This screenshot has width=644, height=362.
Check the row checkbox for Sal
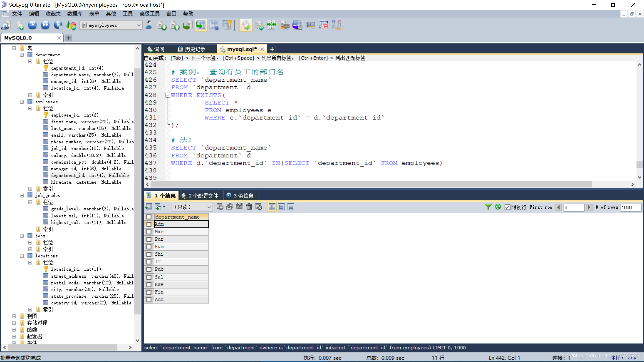pos(149,277)
